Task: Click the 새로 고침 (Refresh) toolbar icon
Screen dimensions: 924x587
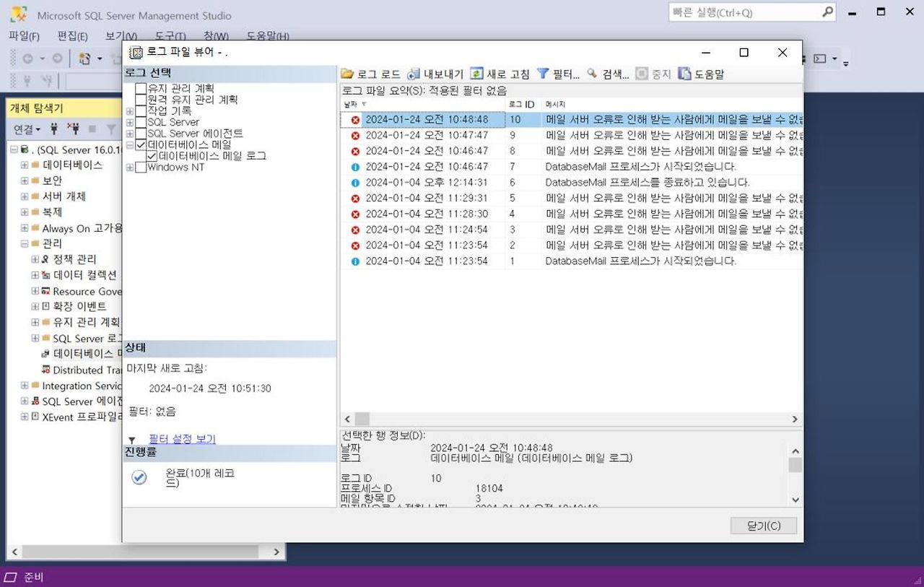Action: 476,74
